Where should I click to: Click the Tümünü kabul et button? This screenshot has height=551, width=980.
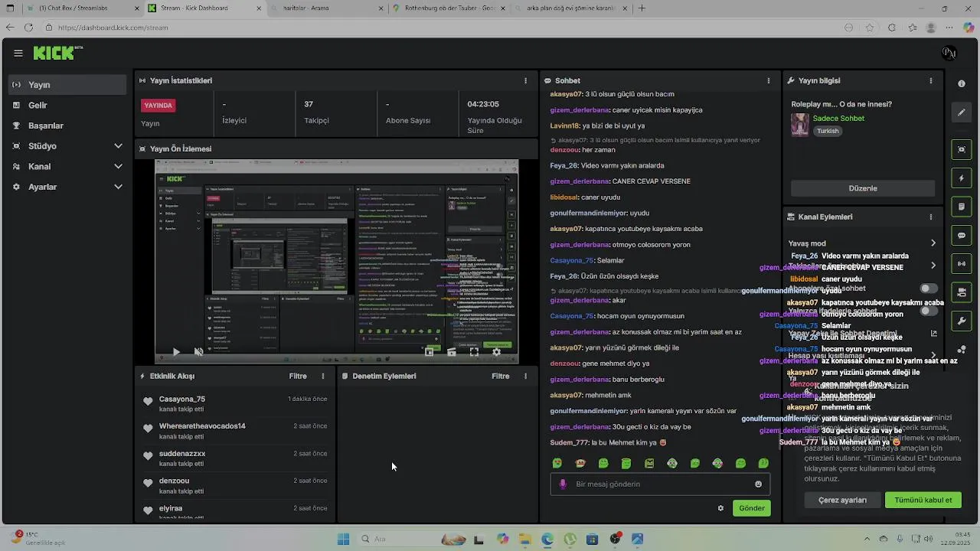pos(923,500)
